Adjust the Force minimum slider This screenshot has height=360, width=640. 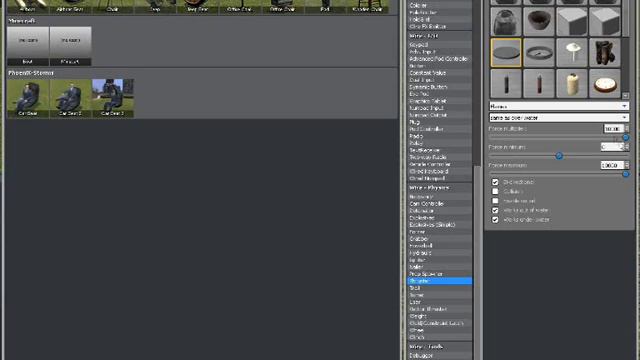[558, 156]
